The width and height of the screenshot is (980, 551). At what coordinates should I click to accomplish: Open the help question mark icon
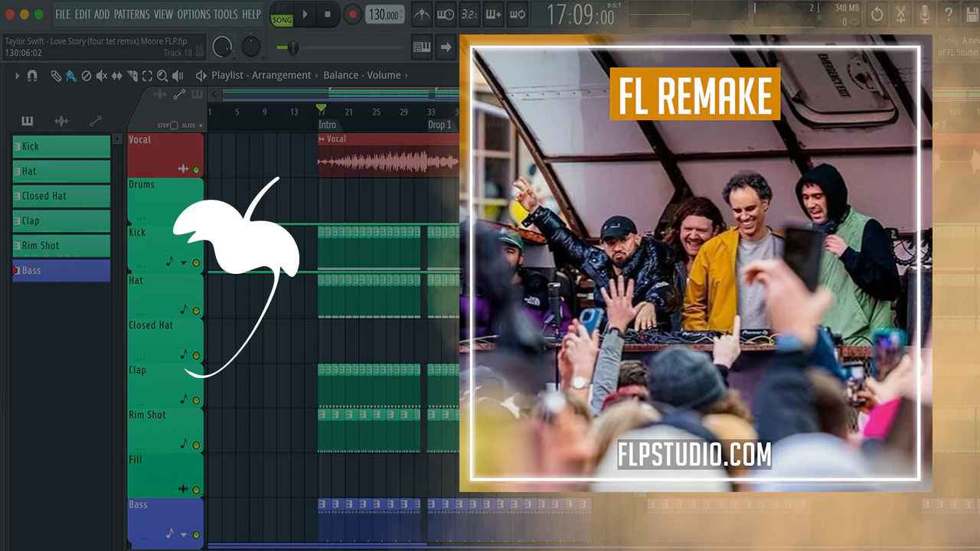click(949, 15)
